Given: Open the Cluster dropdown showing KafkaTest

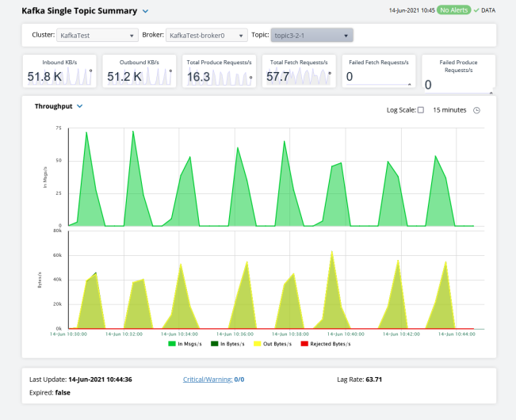Looking at the screenshot, I should [97, 36].
